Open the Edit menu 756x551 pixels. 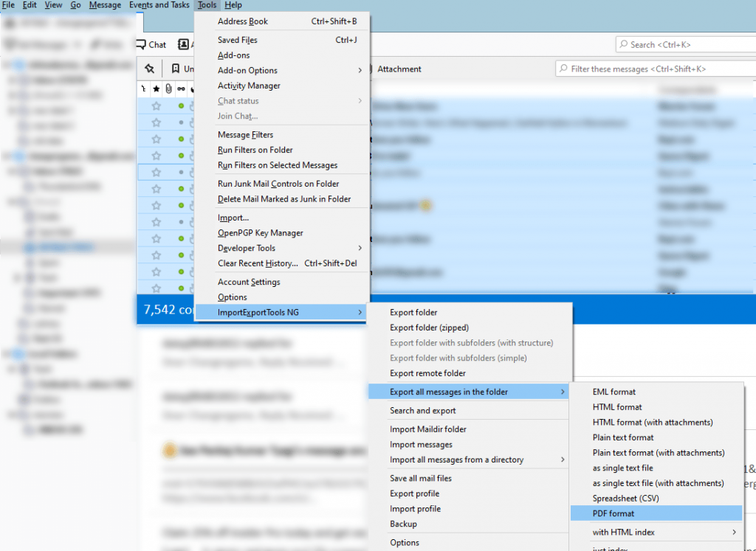pyautogui.click(x=30, y=5)
